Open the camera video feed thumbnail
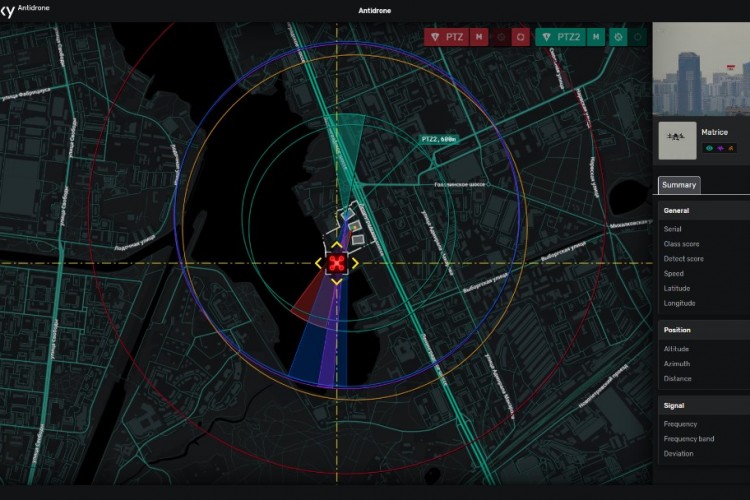The width and height of the screenshot is (750, 500). [x=700, y=68]
